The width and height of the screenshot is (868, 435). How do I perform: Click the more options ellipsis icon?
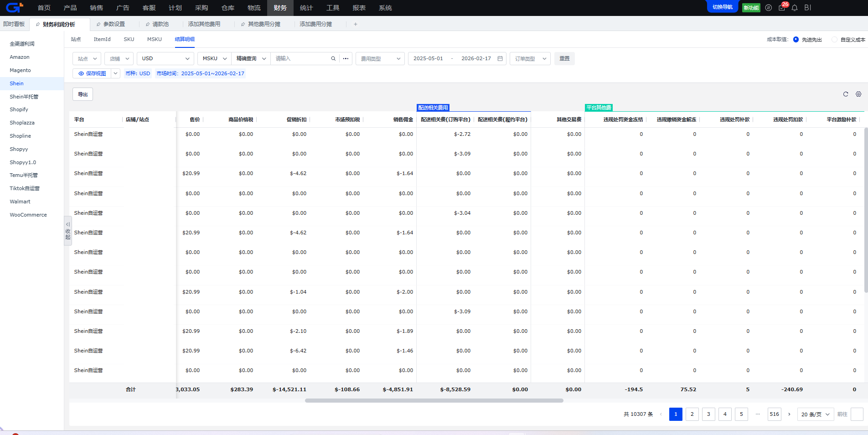pos(346,59)
